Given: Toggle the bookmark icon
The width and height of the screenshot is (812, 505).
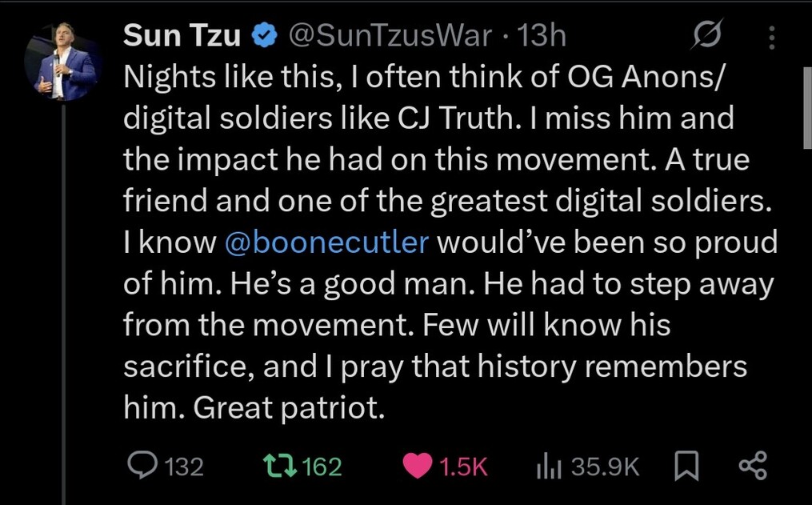Looking at the screenshot, I should click(x=686, y=467).
